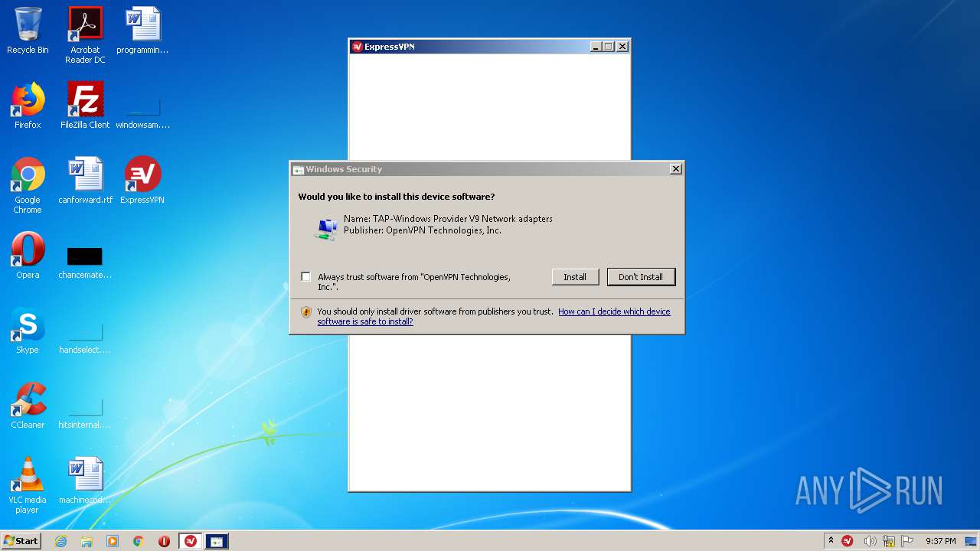Open Windows Explorer from taskbar
The height and width of the screenshot is (551, 980).
87,541
